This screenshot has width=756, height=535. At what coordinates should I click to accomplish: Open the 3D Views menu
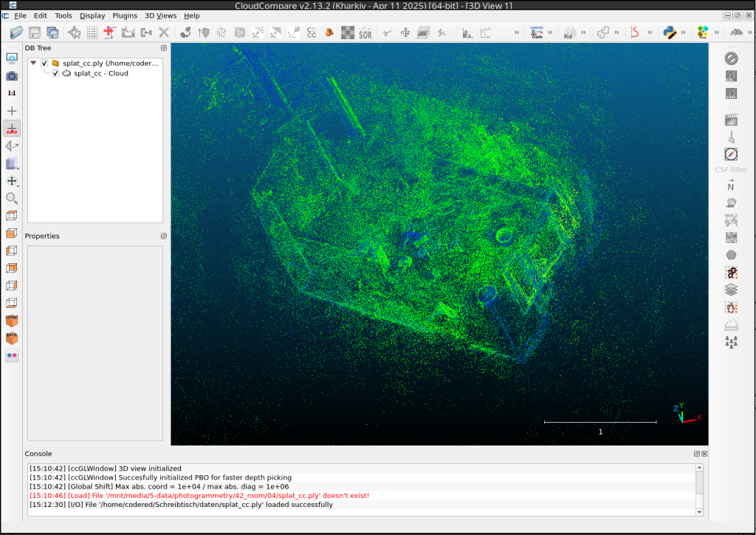[x=160, y=16]
